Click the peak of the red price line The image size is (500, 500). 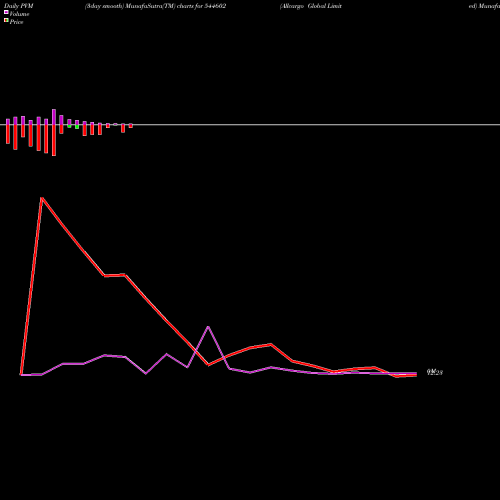42,198
